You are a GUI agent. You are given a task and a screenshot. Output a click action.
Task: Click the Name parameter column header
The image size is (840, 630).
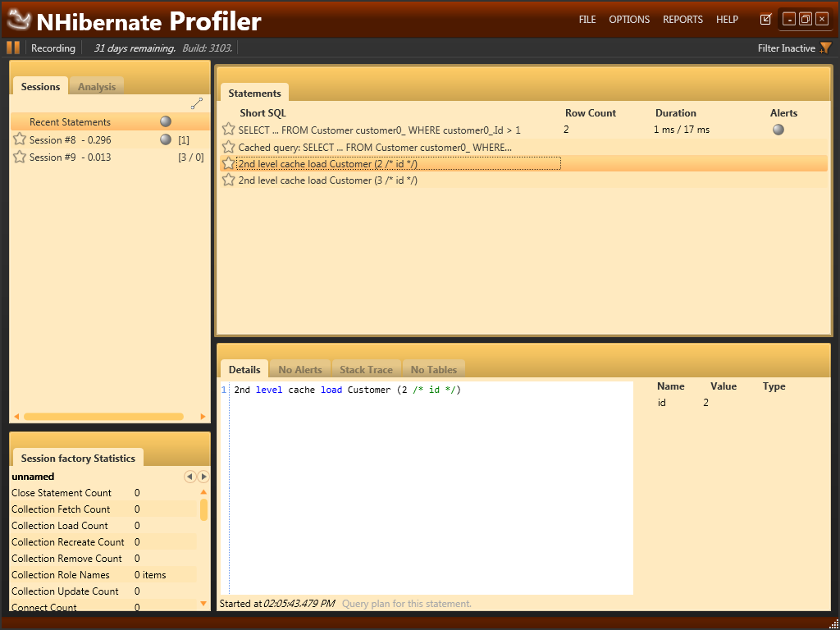[670, 386]
